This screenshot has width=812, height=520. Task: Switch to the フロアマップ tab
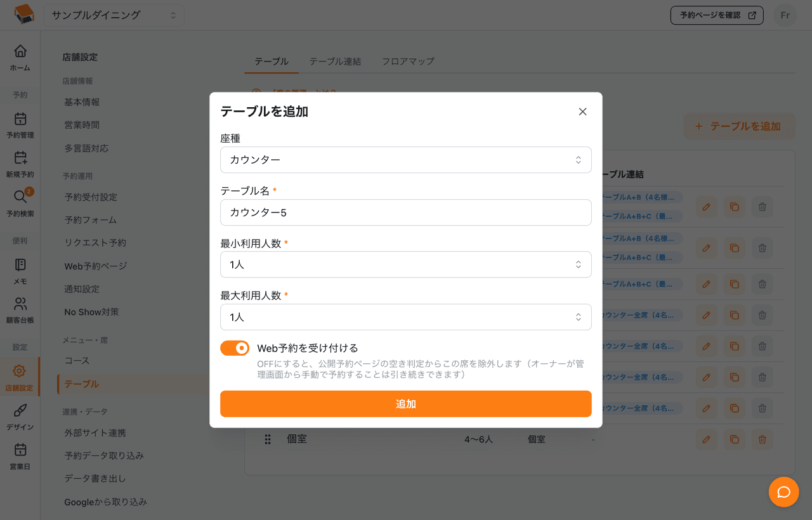tap(408, 62)
